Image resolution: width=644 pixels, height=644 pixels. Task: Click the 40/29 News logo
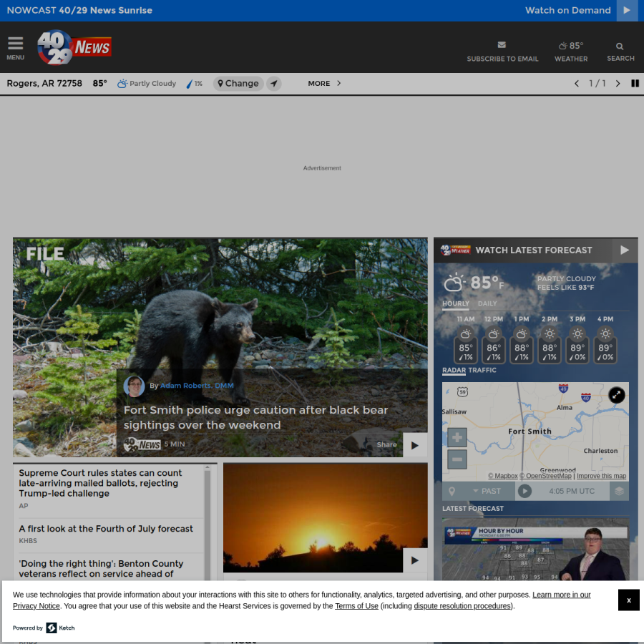(x=74, y=47)
